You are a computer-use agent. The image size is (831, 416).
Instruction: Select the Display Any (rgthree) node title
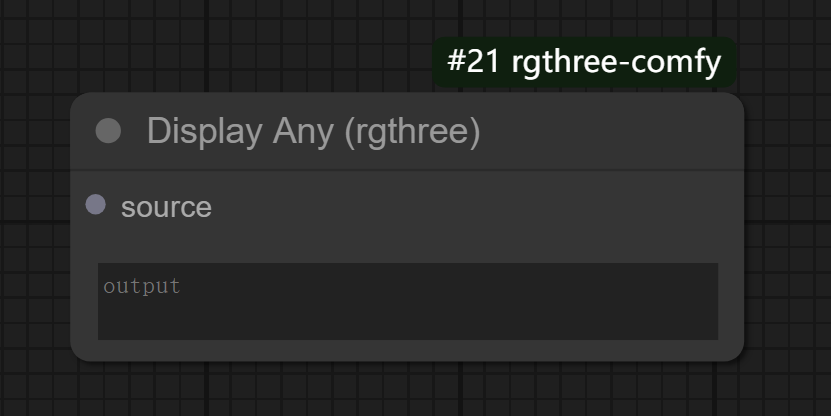pyautogui.click(x=313, y=131)
